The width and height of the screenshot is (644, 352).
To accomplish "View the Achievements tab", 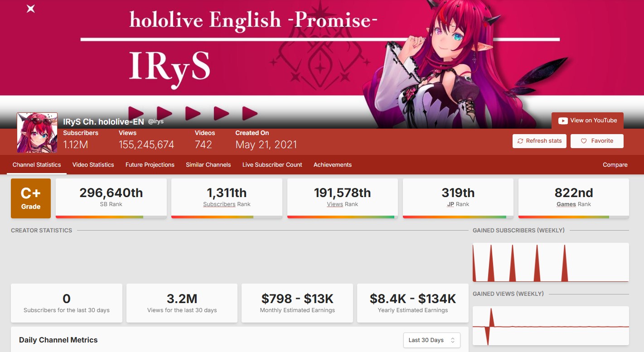I will coord(333,165).
